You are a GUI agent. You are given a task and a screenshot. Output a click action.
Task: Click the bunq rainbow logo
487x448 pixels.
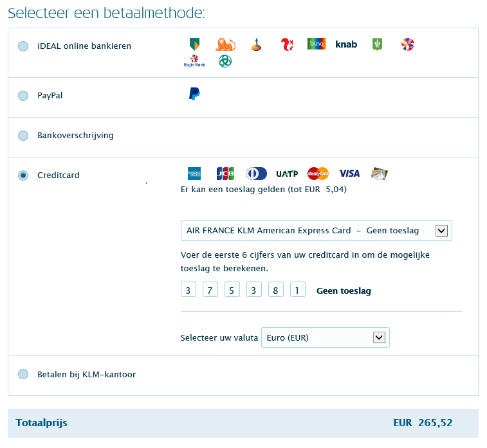pyautogui.click(x=317, y=44)
